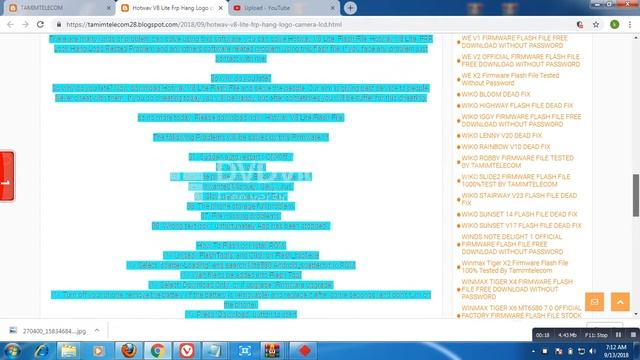Launch Firefox from taskbar

129,351
